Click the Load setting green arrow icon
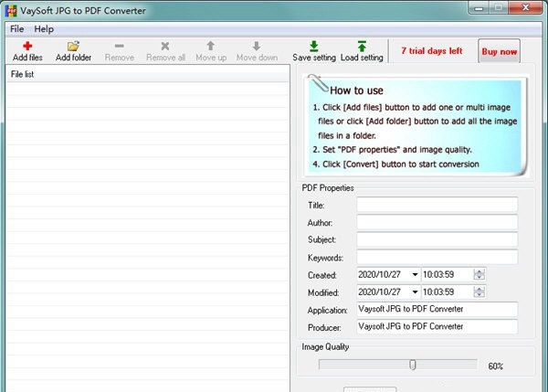548x392 pixels. [x=362, y=46]
